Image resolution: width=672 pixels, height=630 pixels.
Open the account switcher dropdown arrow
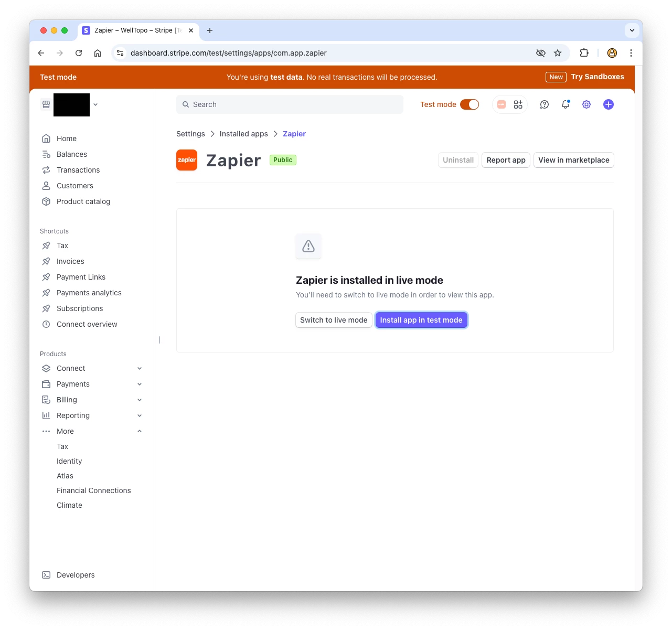pyautogui.click(x=95, y=104)
